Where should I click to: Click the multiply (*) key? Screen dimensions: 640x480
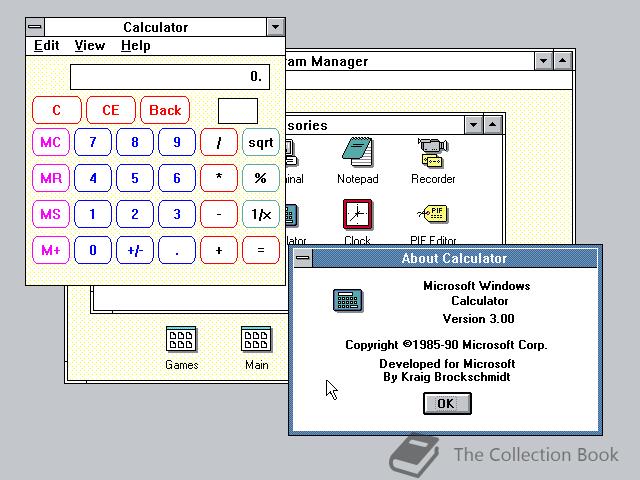click(x=219, y=178)
